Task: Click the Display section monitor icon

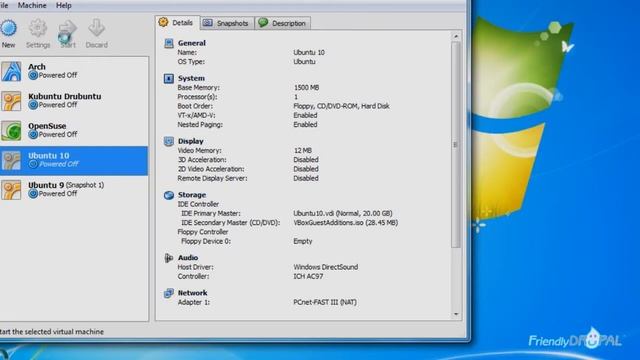Action: pyautogui.click(x=169, y=141)
